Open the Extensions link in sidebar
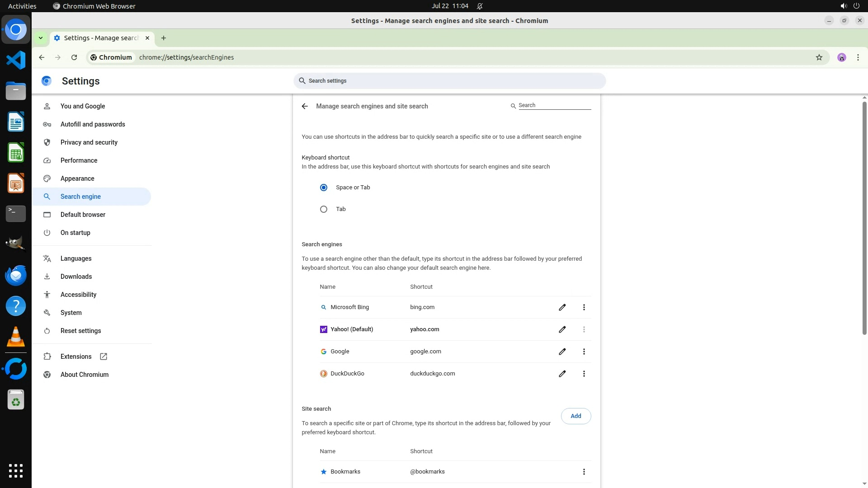This screenshot has width=868, height=488. pyautogui.click(x=76, y=357)
